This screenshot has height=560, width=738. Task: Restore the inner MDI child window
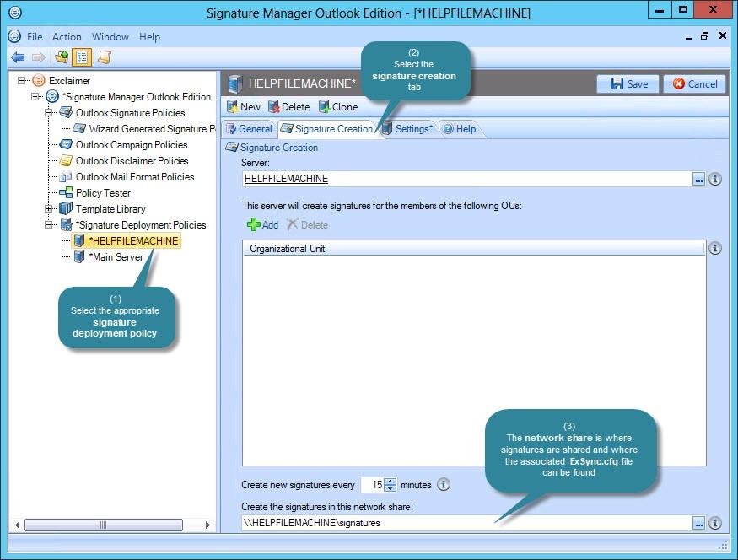pyautogui.click(x=704, y=35)
